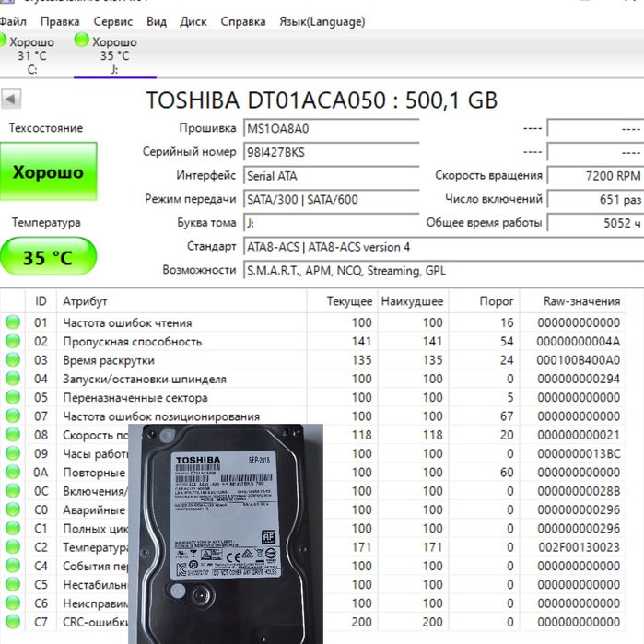Click the Serial ATA interface field
Screen dimensions: 644x644
(331, 176)
